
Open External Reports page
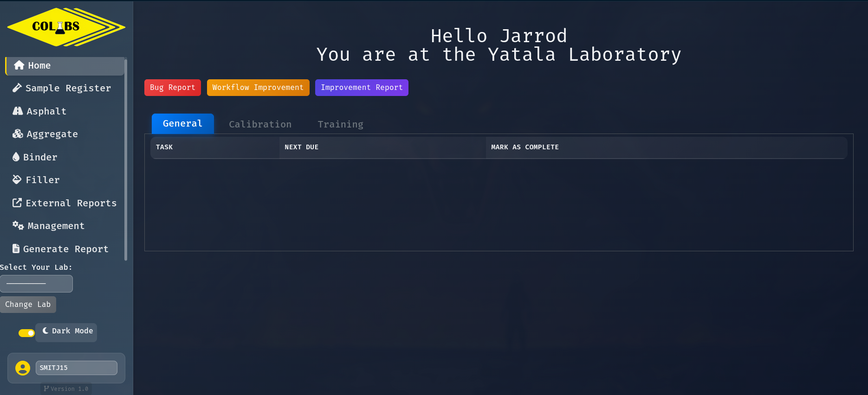coord(65,203)
